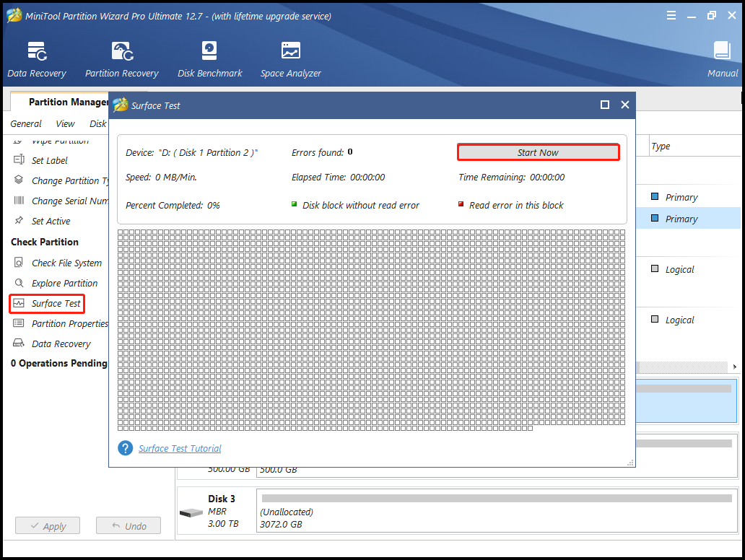Click the Surface Test sidebar icon

[x=19, y=303]
